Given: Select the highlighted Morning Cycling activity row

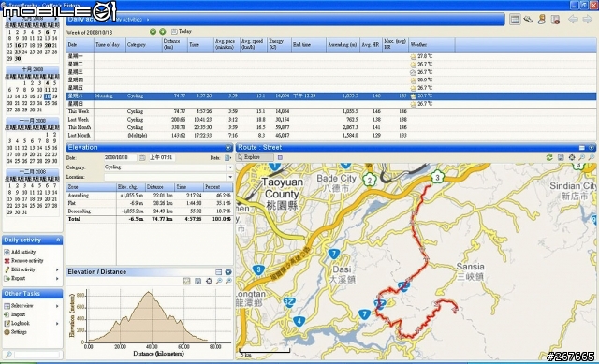Looking at the screenshot, I should click(x=330, y=95).
